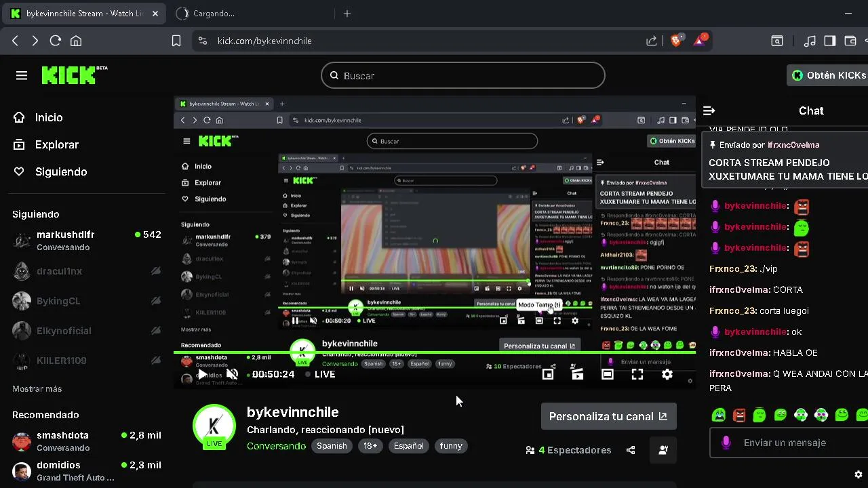Click the user-wrench moderator icon button
The image size is (868, 488).
(x=663, y=450)
